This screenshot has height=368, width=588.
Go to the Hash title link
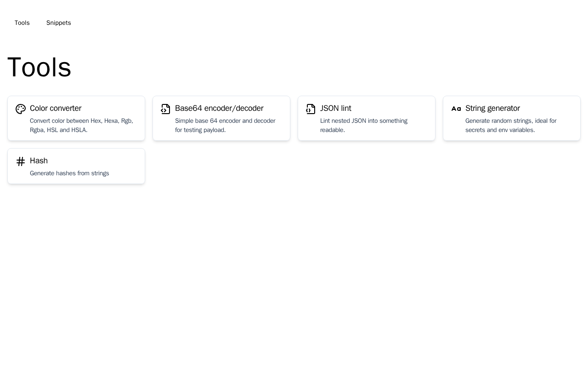click(39, 161)
